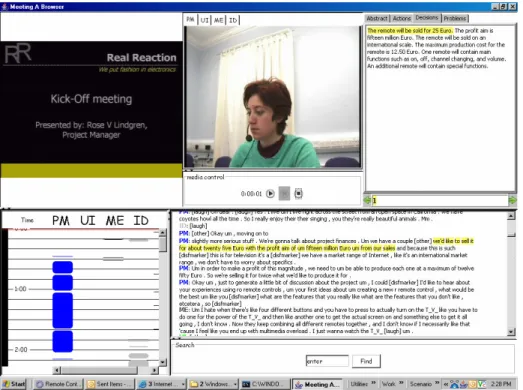The height and width of the screenshot is (390, 523).
Task: Switch video to the PM camera tab
Action: coord(190,20)
